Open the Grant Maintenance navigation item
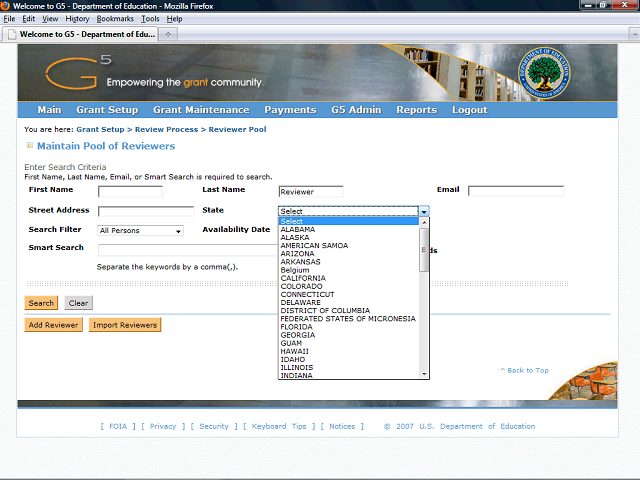Image resolution: width=640 pixels, height=480 pixels. tap(201, 110)
